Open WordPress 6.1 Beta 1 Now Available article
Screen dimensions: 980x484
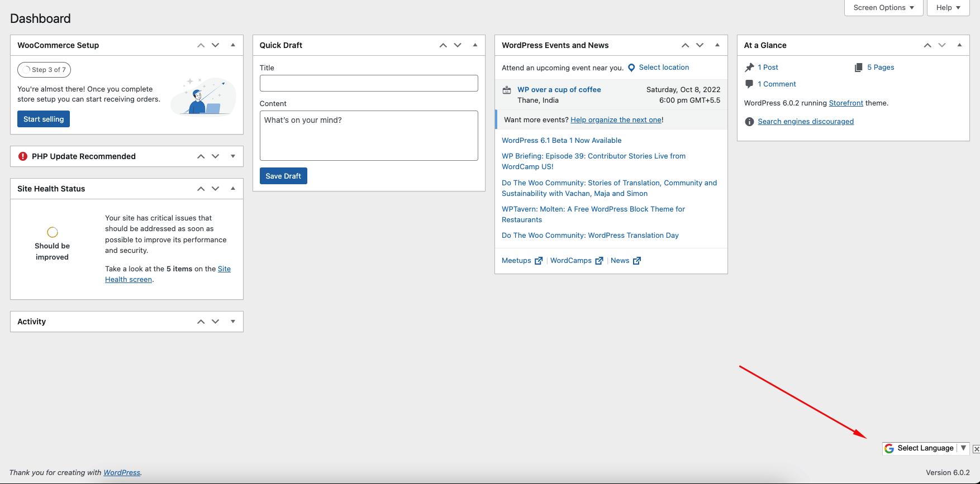tap(562, 141)
